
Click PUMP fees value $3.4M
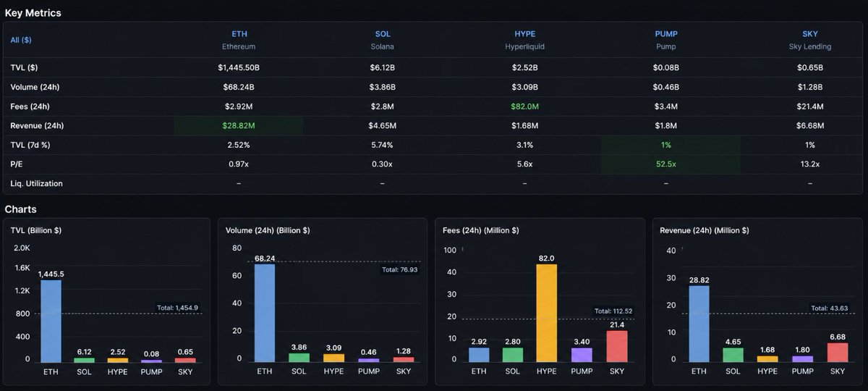pyautogui.click(x=666, y=106)
